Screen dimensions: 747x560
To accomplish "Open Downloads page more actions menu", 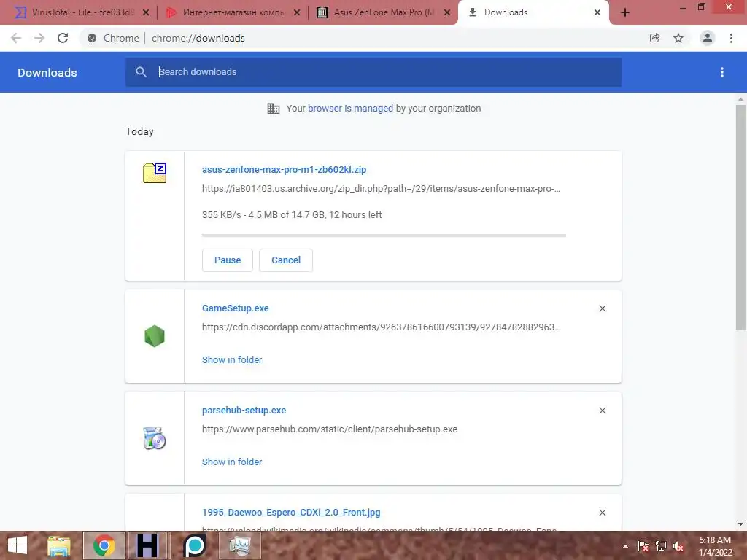I will pos(722,72).
